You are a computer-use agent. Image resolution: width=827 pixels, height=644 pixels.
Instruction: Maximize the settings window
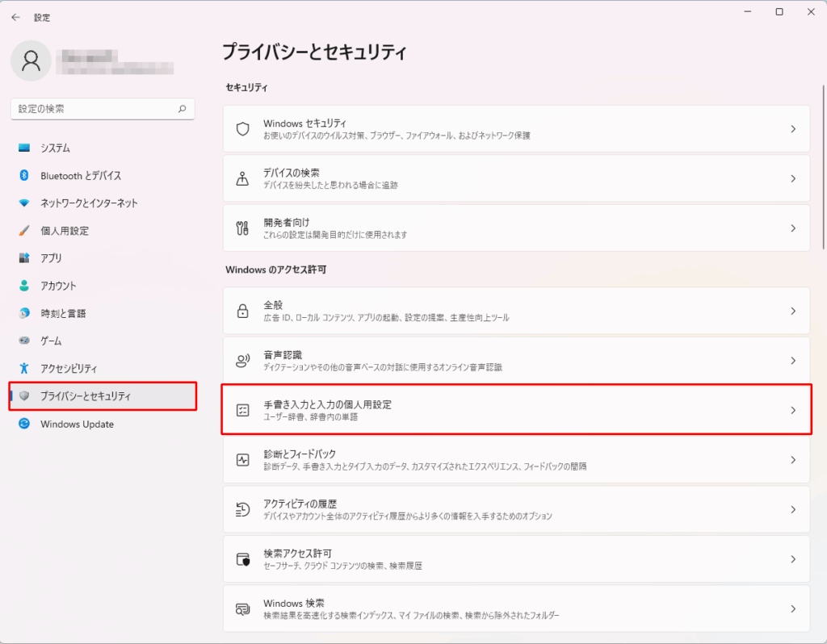[x=779, y=11]
